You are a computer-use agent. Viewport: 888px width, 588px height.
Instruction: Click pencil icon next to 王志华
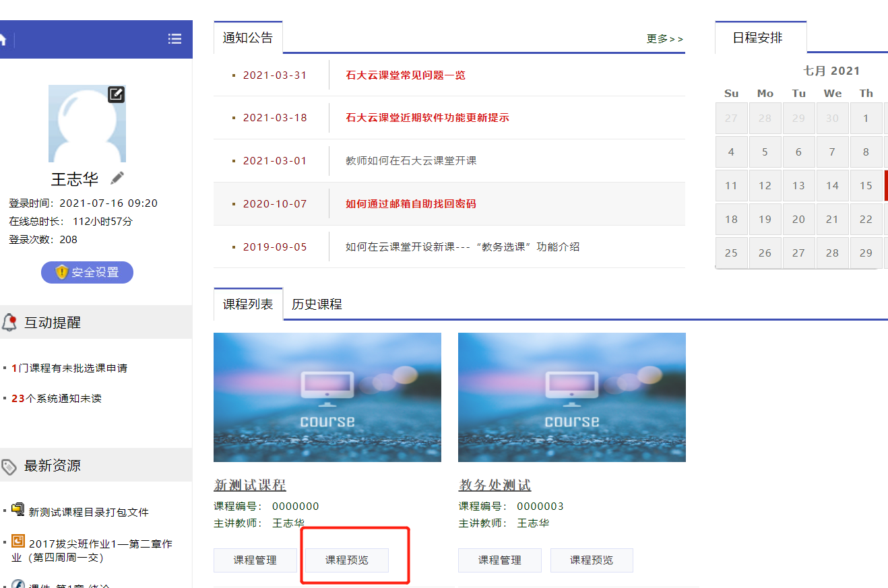[117, 178]
